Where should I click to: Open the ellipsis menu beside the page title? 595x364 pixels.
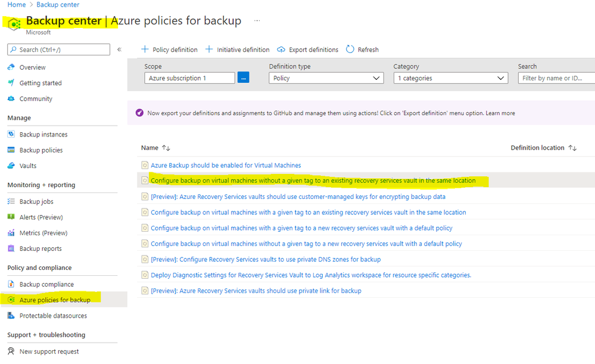tap(257, 20)
